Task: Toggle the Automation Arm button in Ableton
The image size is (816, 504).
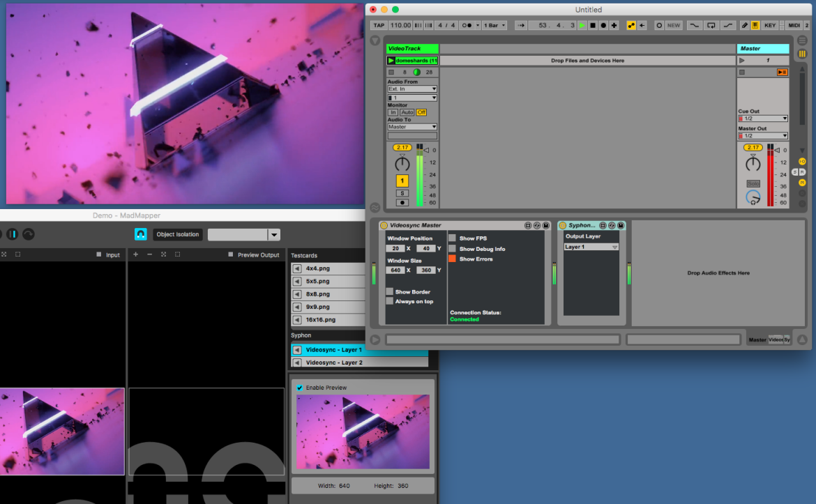Action: tap(631, 25)
